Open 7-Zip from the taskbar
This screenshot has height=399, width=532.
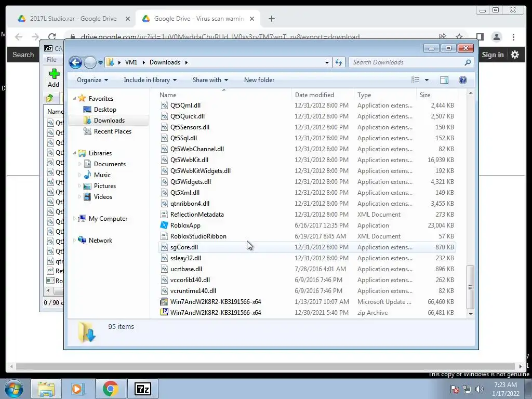pyautogui.click(x=142, y=389)
